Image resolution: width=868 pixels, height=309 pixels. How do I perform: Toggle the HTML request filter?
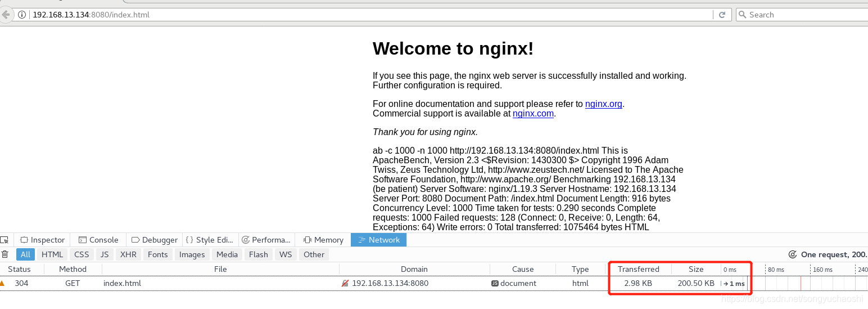[x=52, y=254]
